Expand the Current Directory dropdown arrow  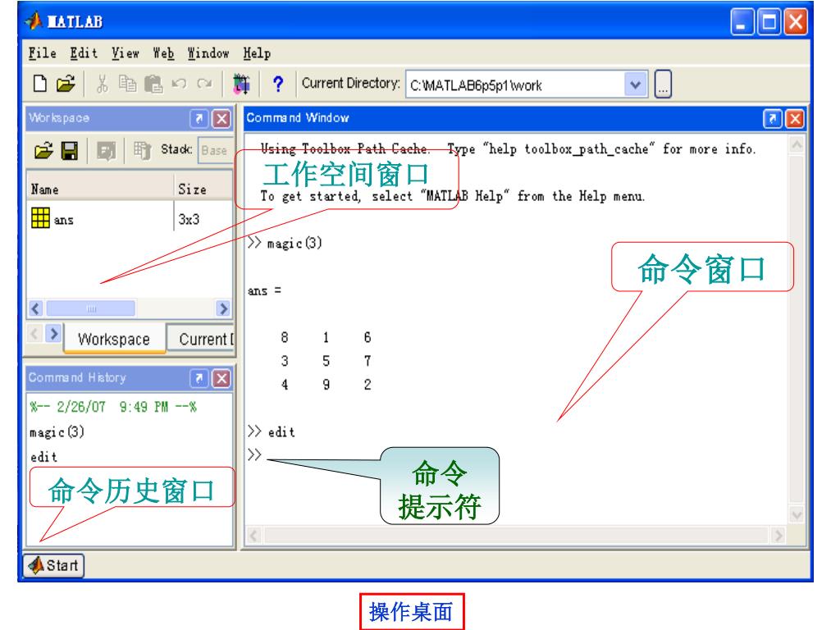tap(636, 84)
